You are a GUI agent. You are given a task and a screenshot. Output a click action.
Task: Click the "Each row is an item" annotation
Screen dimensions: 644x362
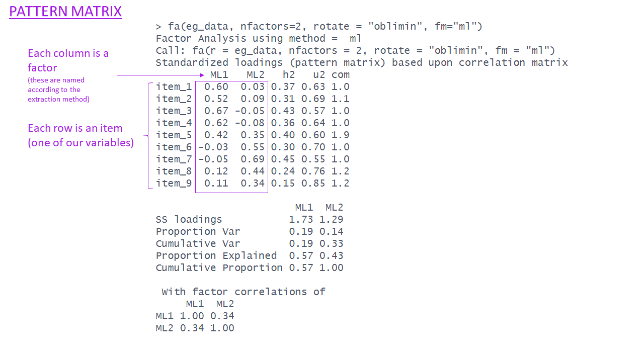[80, 135]
